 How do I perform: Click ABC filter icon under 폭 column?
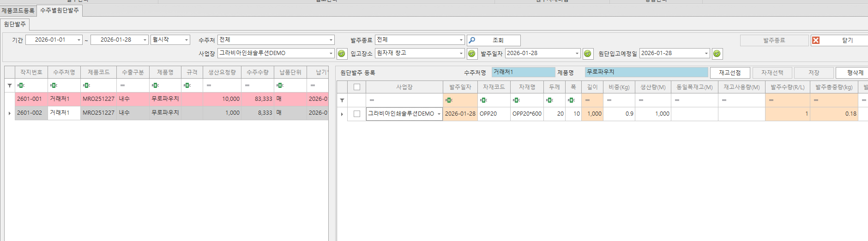(x=571, y=100)
